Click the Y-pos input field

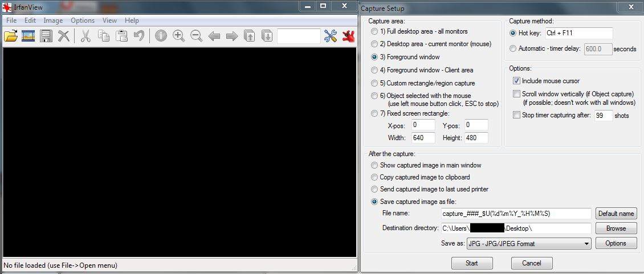[476, 125]
